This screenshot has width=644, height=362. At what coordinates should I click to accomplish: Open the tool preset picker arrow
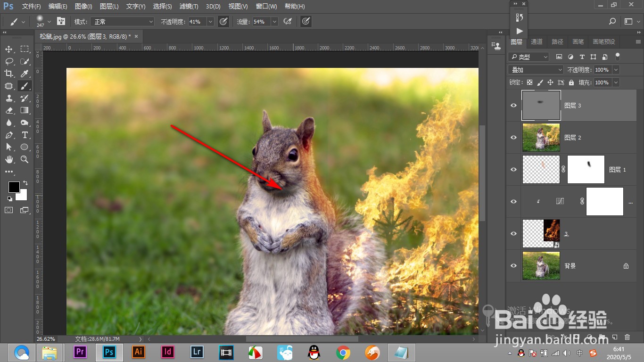coord(23,22)
